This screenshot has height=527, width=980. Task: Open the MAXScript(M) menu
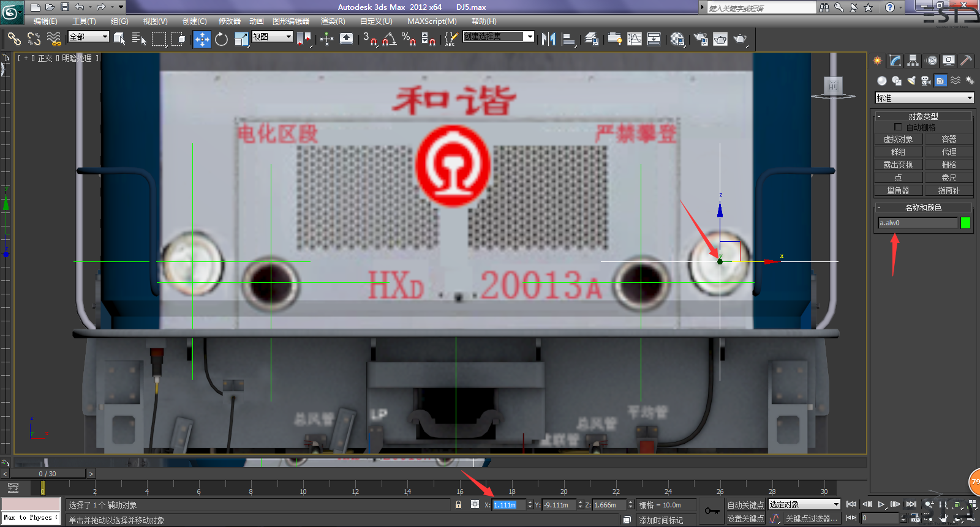(432, 21)
